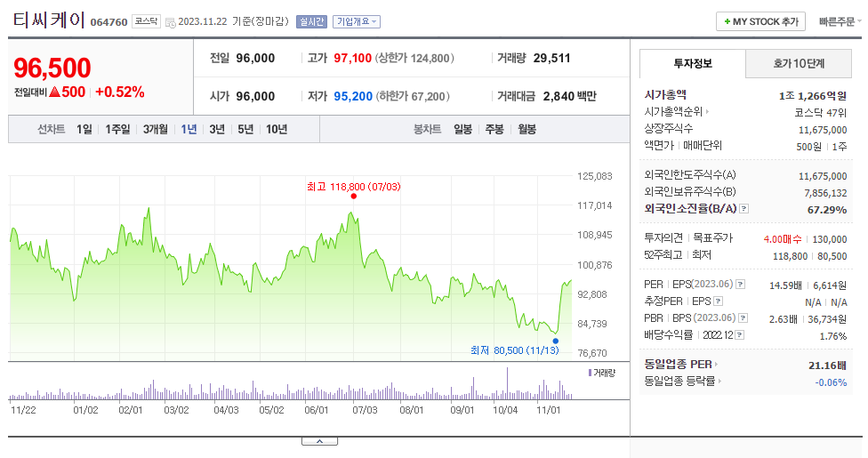Click the 동일업종 등락률 value -0.06%
The height and width of the screenshot is (458, 868).
click(831, 382)
